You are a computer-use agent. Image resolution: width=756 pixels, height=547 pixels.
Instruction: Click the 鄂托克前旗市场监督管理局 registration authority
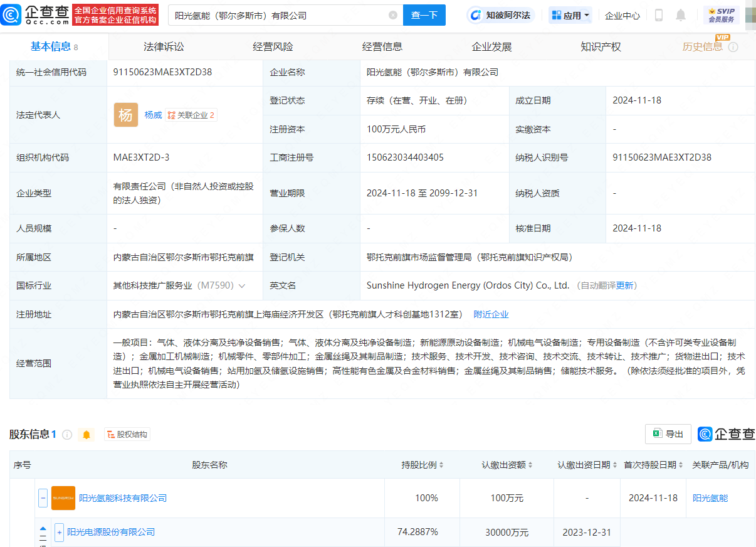[x=470, y=257]
